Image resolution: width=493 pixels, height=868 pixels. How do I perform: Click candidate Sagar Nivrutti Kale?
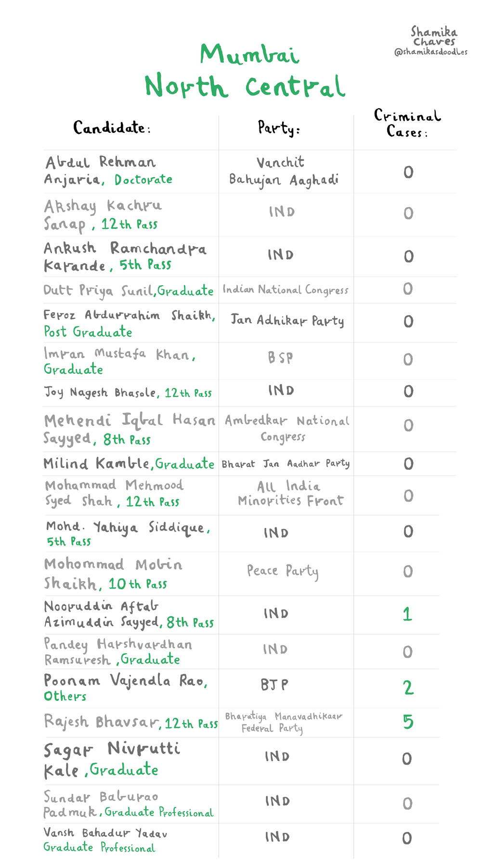coord(112,759)
